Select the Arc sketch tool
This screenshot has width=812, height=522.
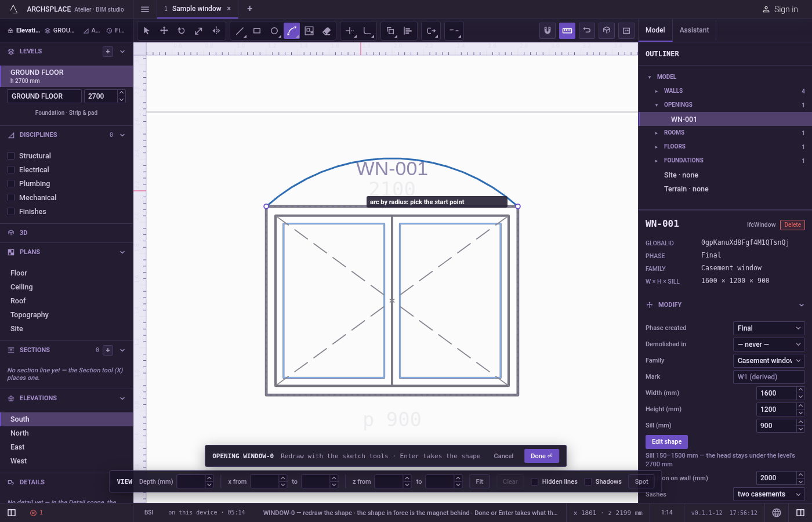pos(292,31)
